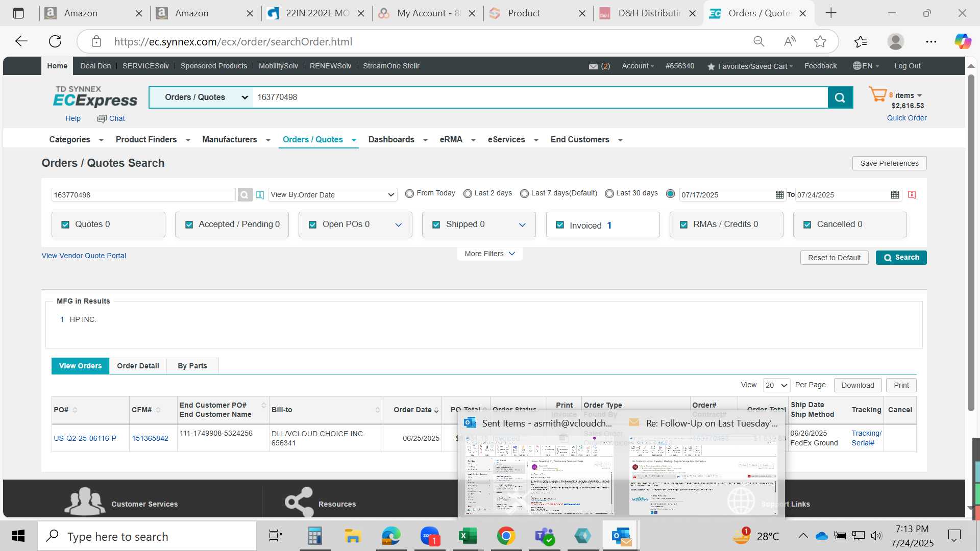Click the Print button
Viewport: 980px width, 551px height.
901,385
